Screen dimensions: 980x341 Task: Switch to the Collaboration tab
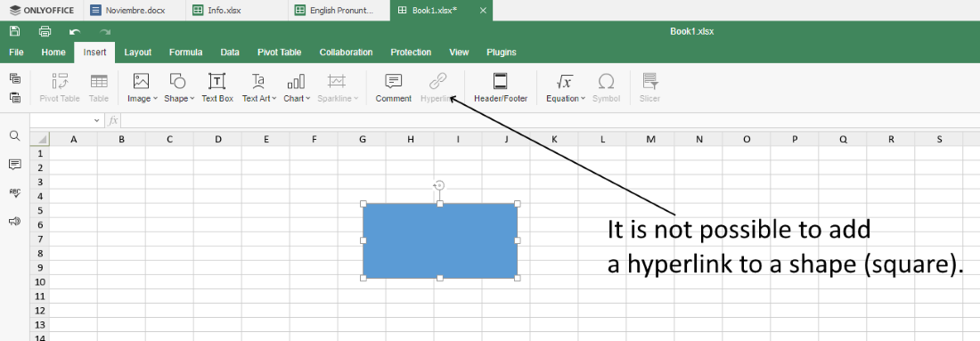(347, 53)
